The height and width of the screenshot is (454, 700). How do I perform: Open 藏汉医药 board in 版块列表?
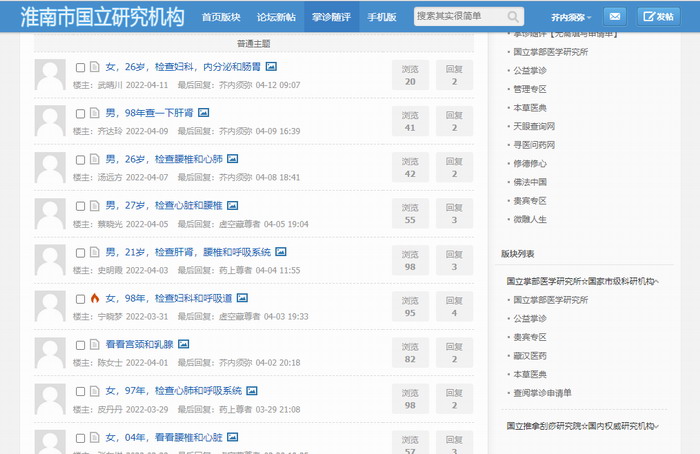tap(530, 356)
